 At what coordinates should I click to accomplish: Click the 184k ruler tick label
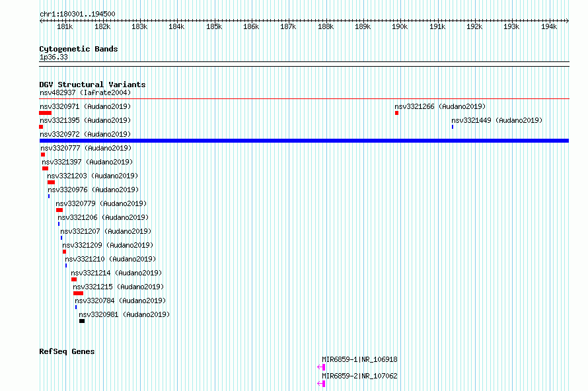(176, 26)
